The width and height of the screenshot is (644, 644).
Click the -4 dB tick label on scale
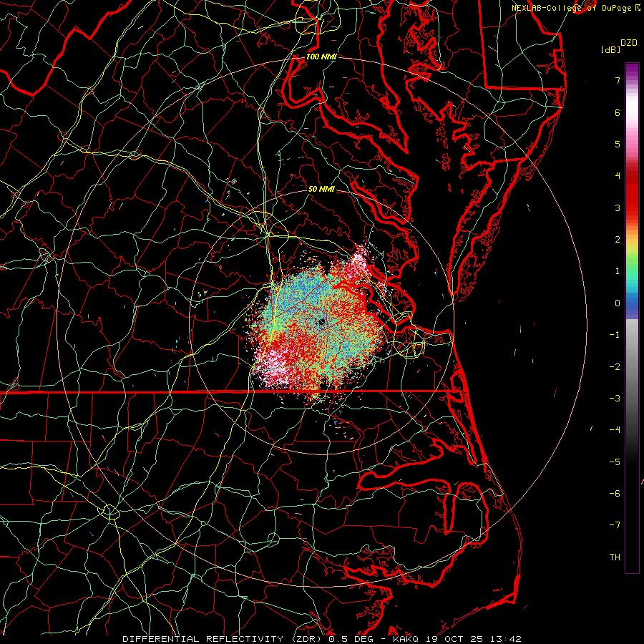(615, 430)
